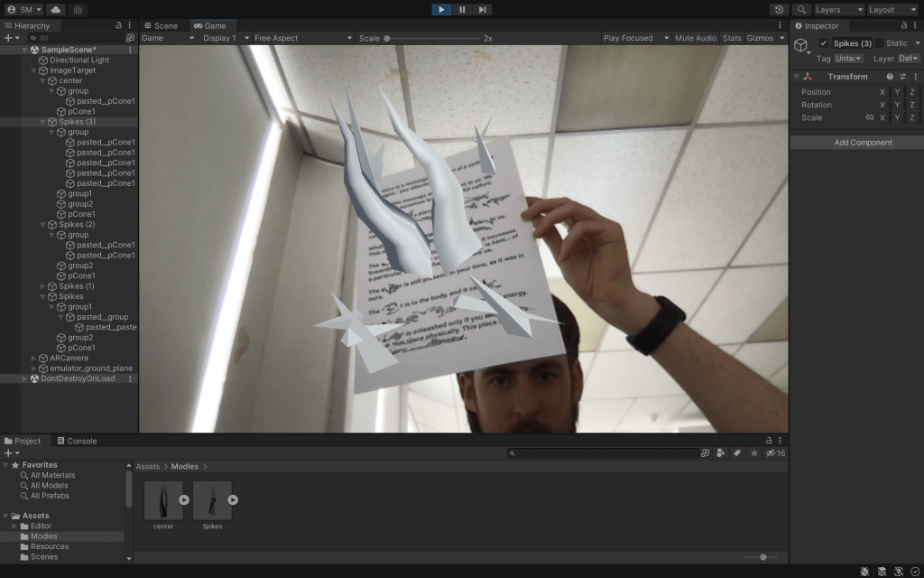Viewport: 924px width, 578px height.
Task: Switch to the Scene tab
Action: click(x=161, y=25)
